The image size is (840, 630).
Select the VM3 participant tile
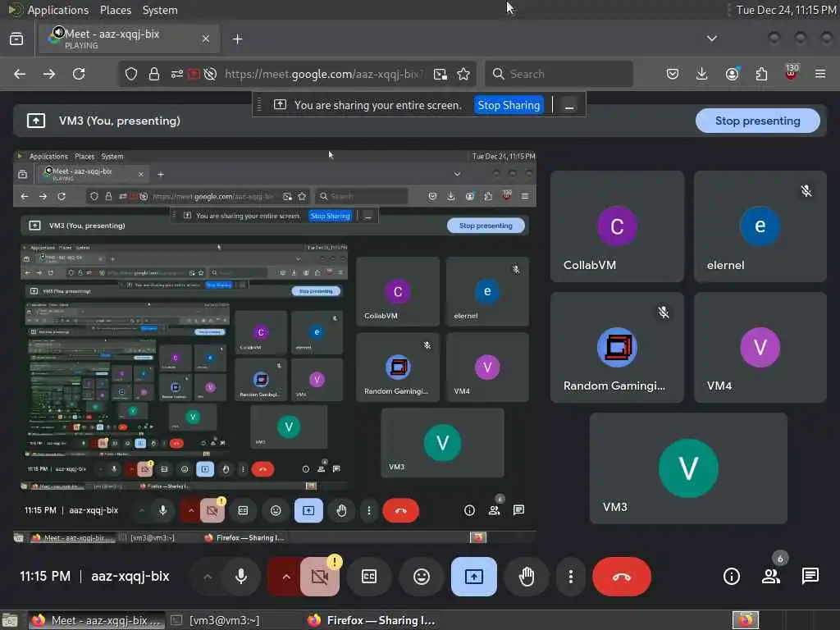[688, 468]
